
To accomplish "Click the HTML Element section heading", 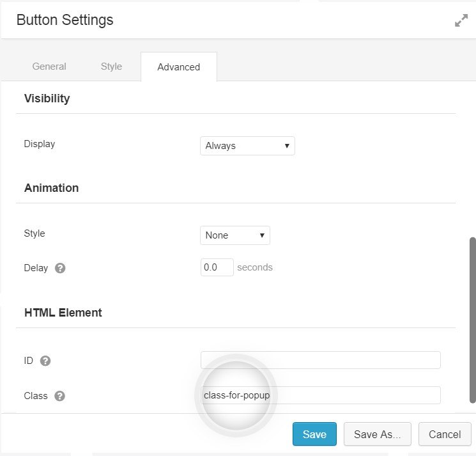I will [x=63, y=313].
